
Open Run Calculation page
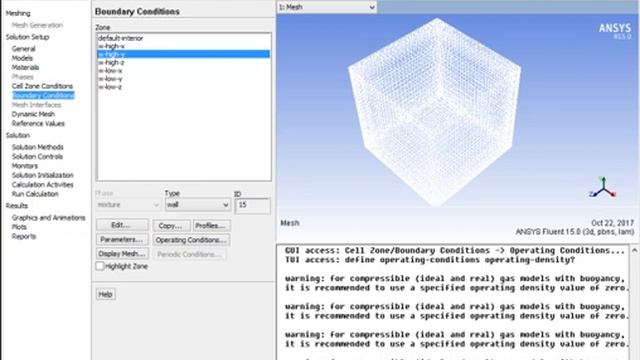click(x=35, y=194)
